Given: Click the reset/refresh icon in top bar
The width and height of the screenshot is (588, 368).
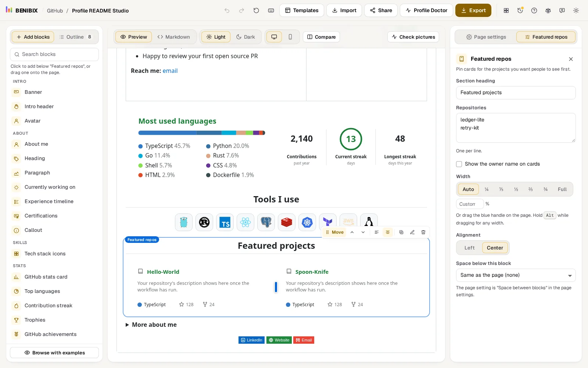Looking at the screenshot, I should tap(256, 10).
